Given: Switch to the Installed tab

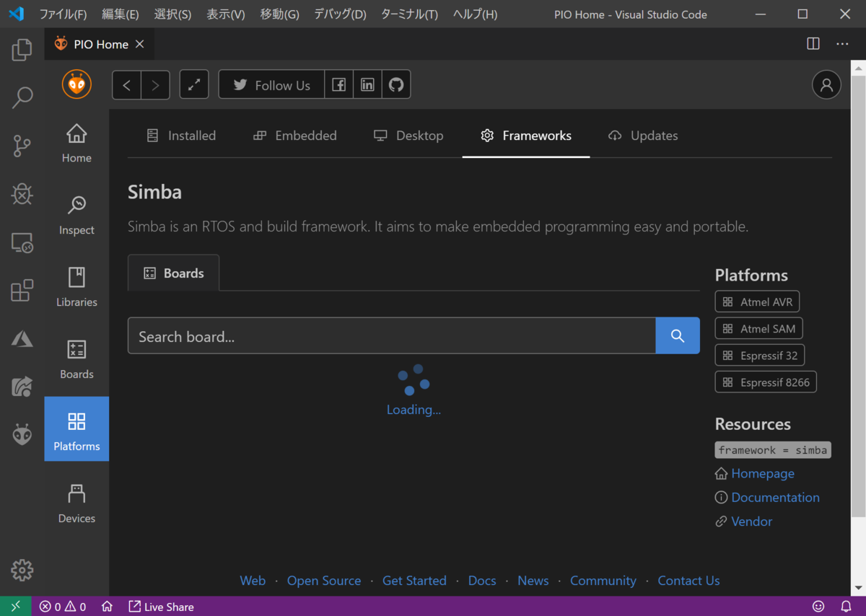Looking at the screenshot, I should [181, 136].
